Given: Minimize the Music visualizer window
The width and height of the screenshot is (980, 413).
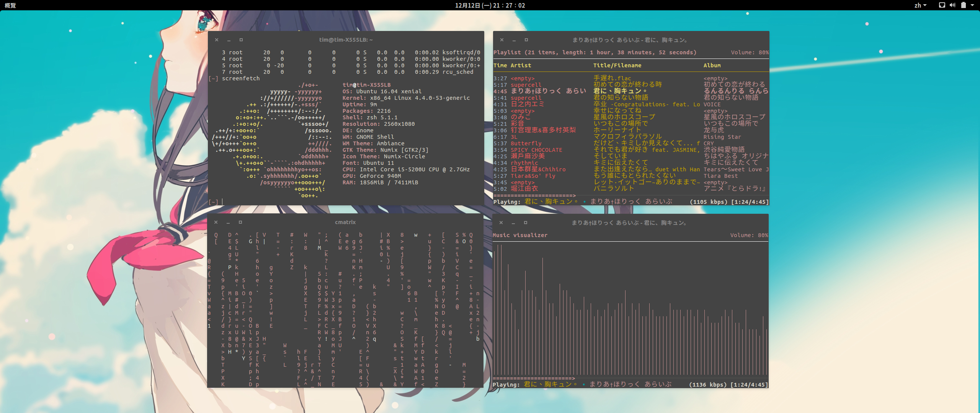Looking at the screenshot, I should point(513,223).
